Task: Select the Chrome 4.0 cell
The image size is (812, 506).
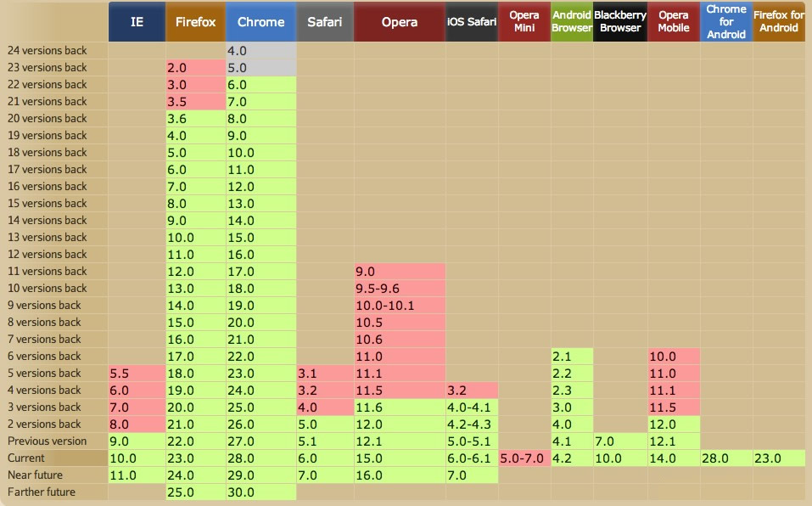Action: click(x=260, y=51)
